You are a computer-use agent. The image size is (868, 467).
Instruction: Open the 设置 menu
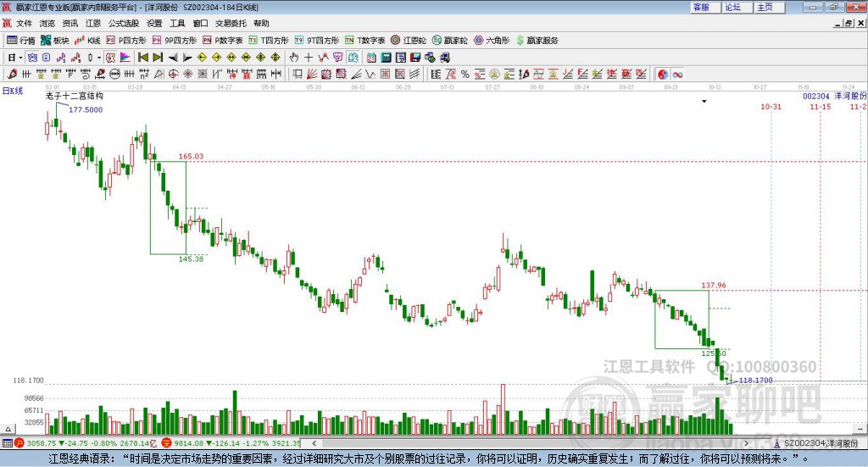pyautogui.click(x=154, y=23)
